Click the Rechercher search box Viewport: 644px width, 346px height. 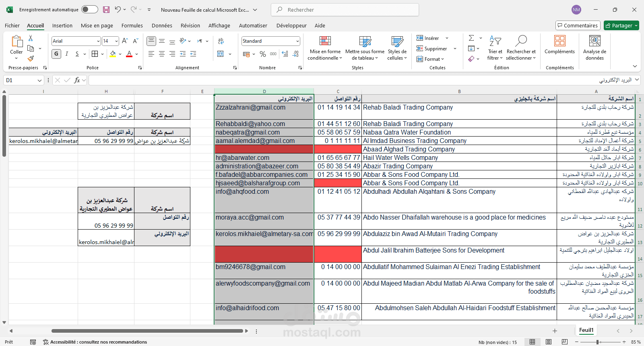click(345, 10)
